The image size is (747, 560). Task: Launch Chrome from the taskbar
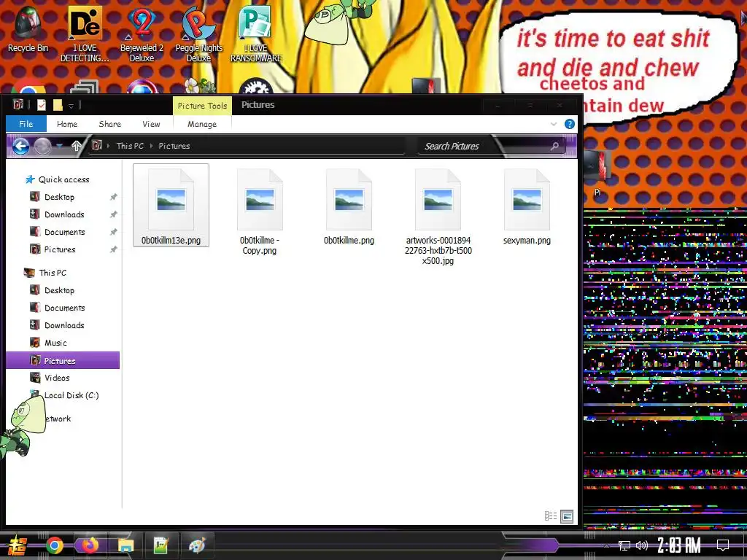pyautogui.click(x=54, y=545)
